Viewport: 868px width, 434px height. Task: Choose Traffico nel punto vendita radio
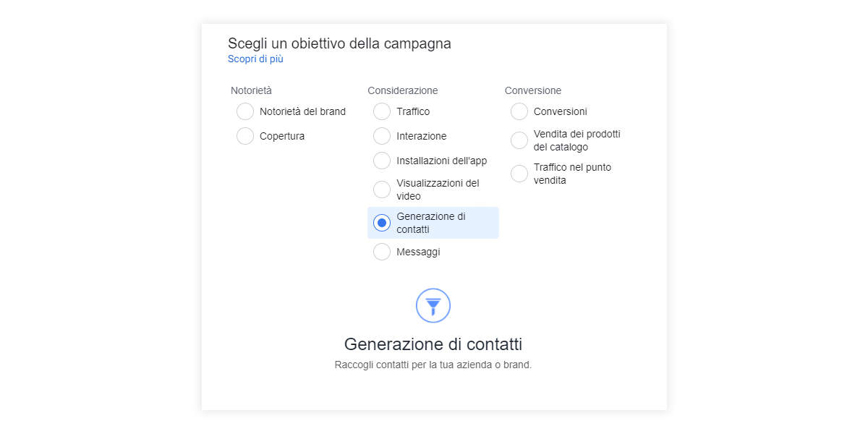[519, 174]
